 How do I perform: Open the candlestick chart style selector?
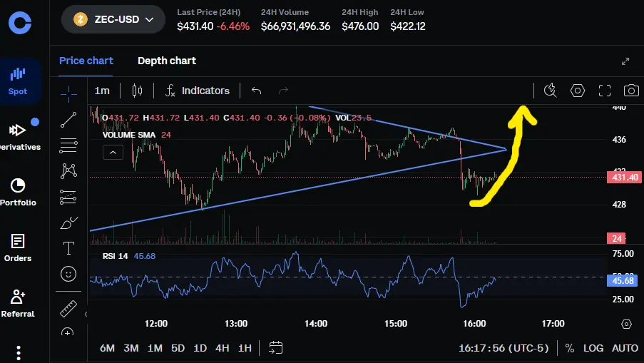tap(137, 91)
